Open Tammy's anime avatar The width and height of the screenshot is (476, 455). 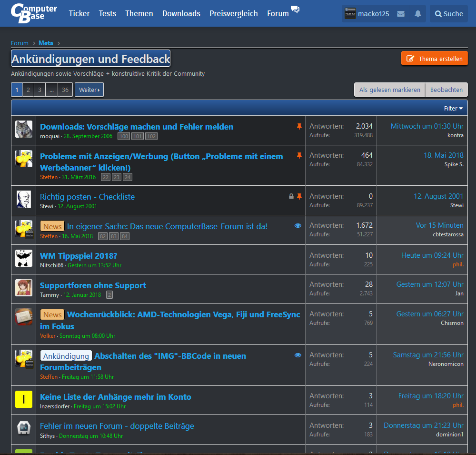pyautogui.click(x=24, y=287)
